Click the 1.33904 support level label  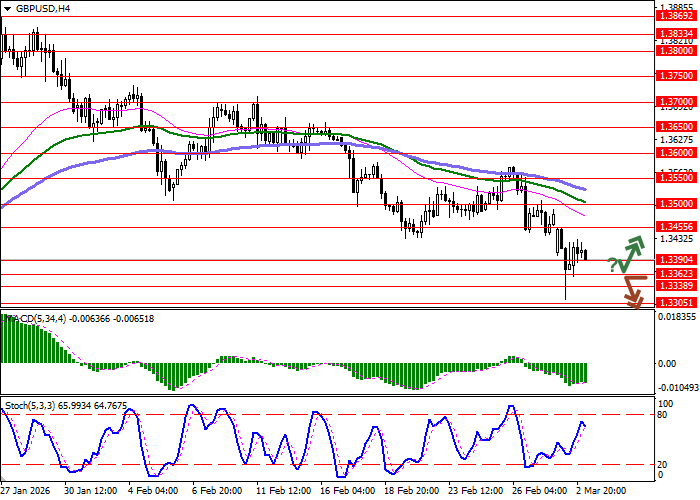(675, 260)
